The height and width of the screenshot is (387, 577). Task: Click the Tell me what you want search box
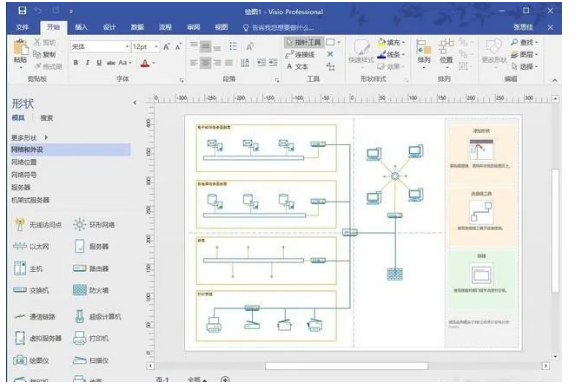[x=279, y=28]
